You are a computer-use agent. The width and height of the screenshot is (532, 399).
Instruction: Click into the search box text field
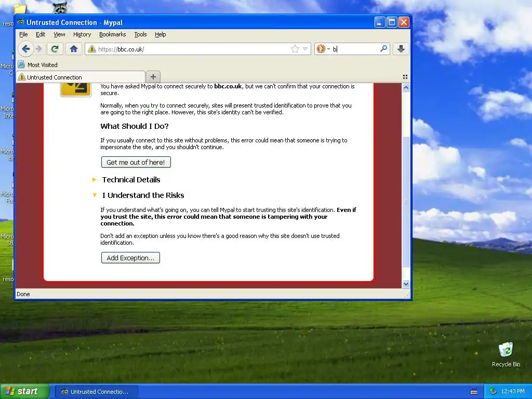click(x=355, y=49)
